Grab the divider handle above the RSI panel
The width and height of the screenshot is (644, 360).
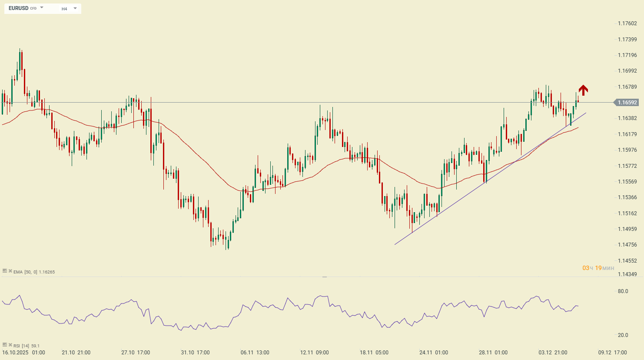click(324, 277)
